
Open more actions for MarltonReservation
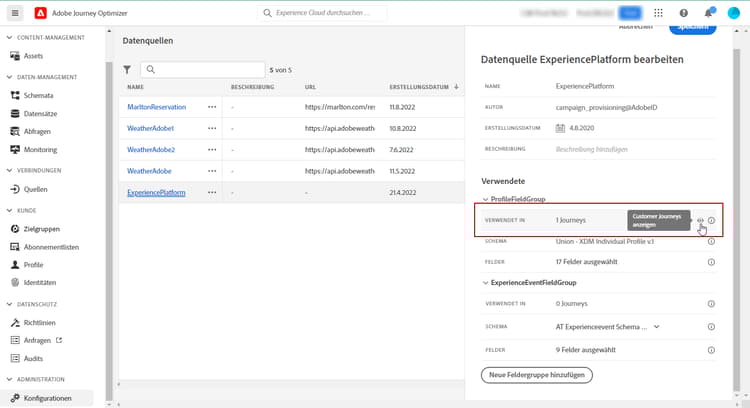(x=212, y=107)
